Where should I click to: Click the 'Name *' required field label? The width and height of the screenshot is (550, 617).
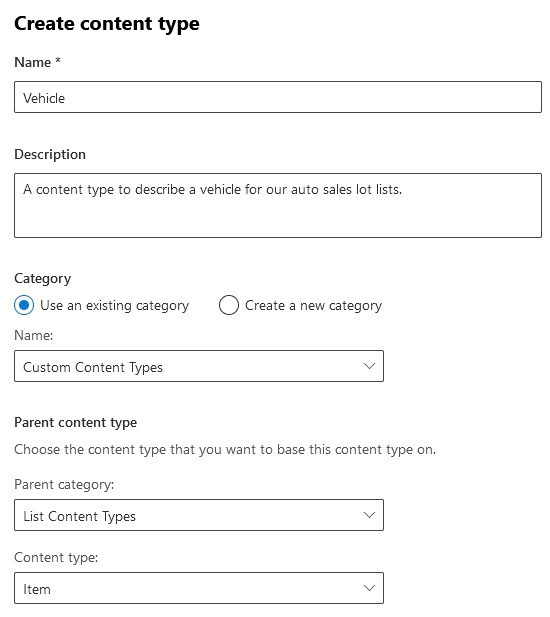pyautogui.click(x=37, y=63)
